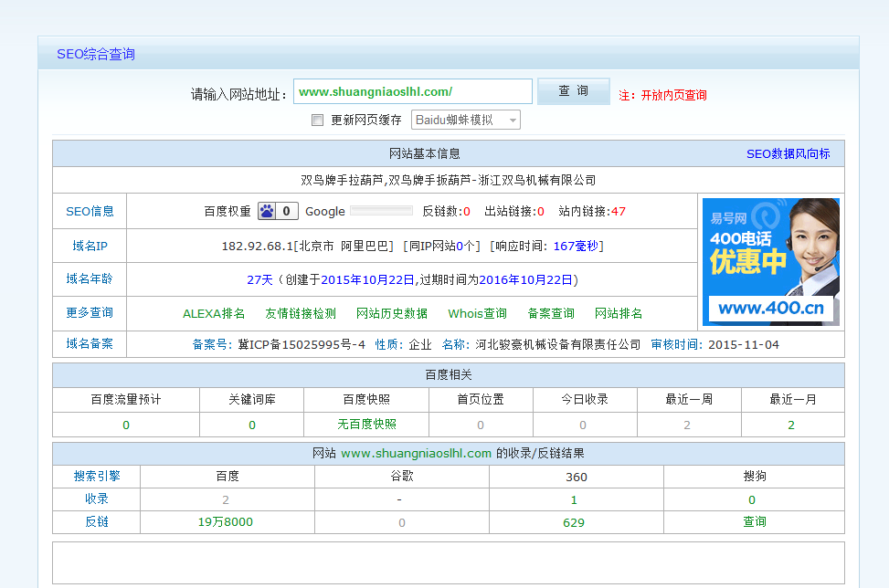The width and height of the screenshot is (889, 588).
Task: Open 友情链接检测 tool
Action: click(x=301, y=314)
